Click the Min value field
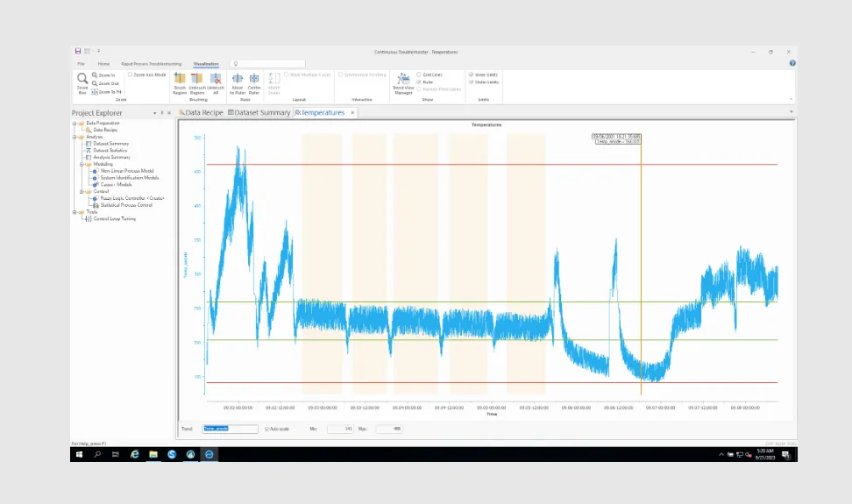This screenshot has width=852, height=504. click(x=340, y=429)
